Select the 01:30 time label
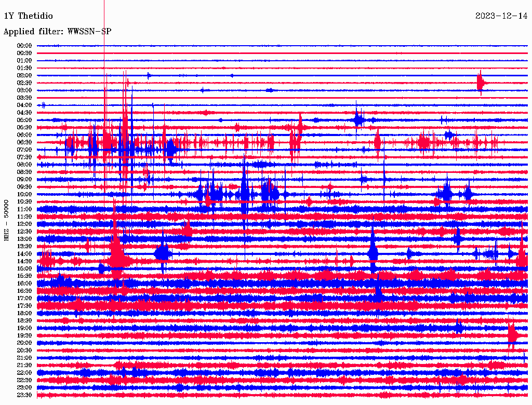The width and height of the screenshot is (532, 405). [x=24, y=68]
